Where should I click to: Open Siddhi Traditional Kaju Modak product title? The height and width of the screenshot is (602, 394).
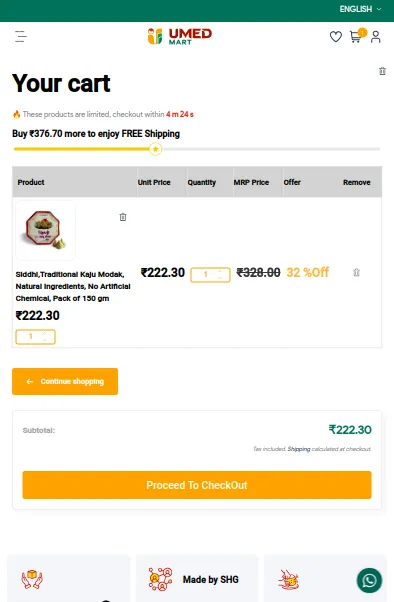coord(73,286)
